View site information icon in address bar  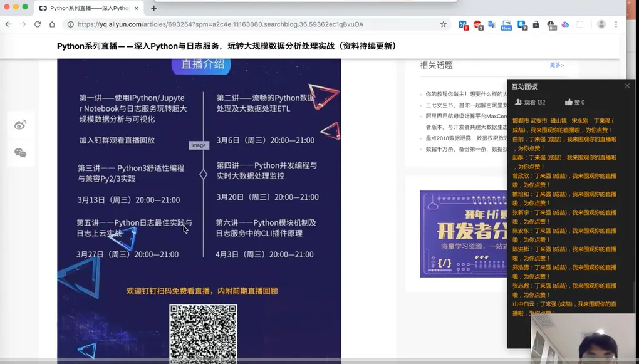(x=71, y=24)
